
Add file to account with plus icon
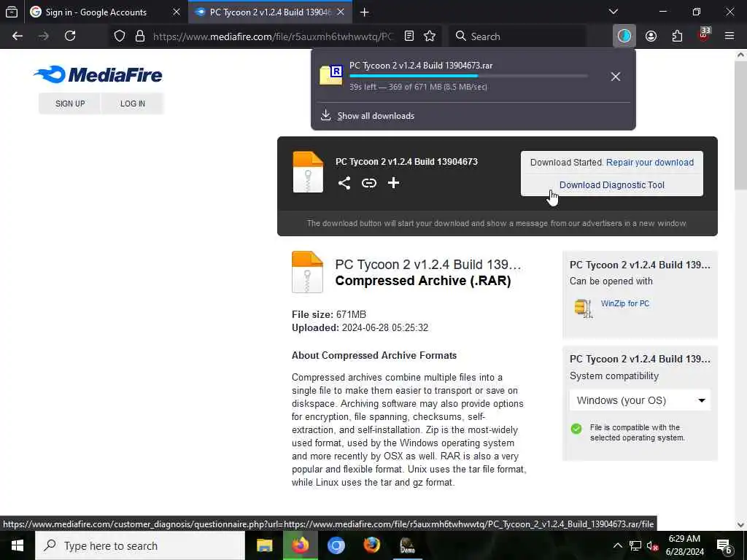(x=393, y=183)
